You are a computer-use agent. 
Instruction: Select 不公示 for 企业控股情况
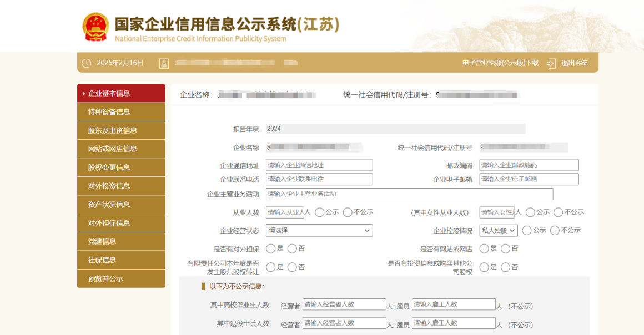555,230
